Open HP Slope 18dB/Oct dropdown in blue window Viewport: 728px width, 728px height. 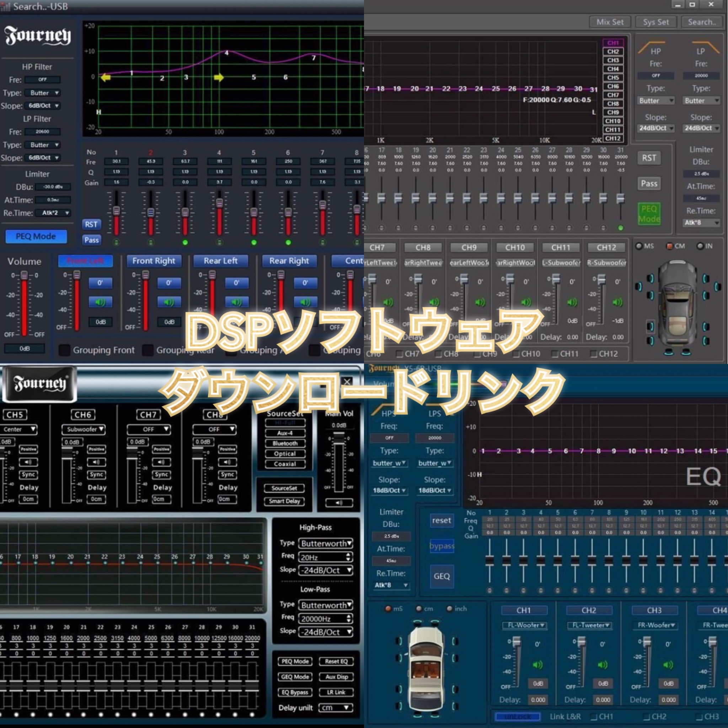tap(389, 490)
